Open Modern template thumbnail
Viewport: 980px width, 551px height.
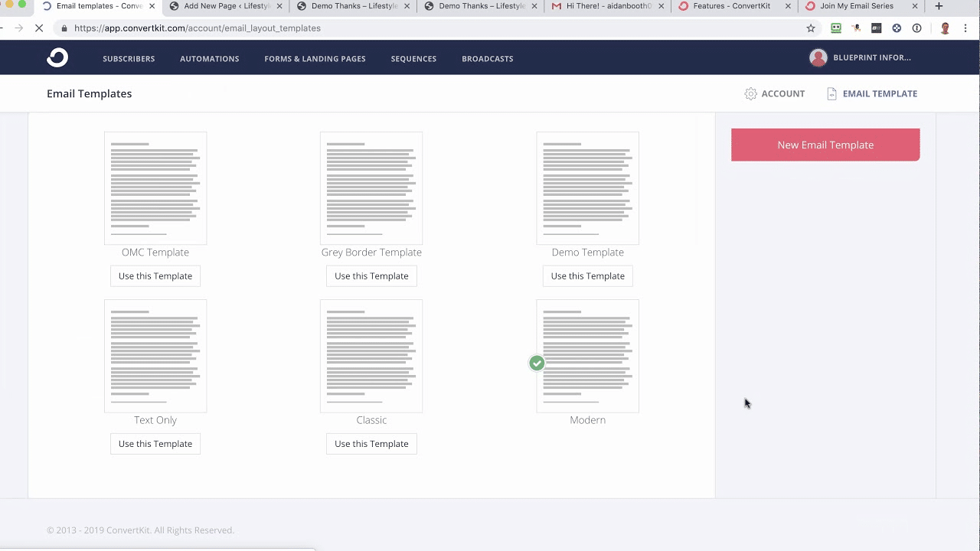(588, 356)
